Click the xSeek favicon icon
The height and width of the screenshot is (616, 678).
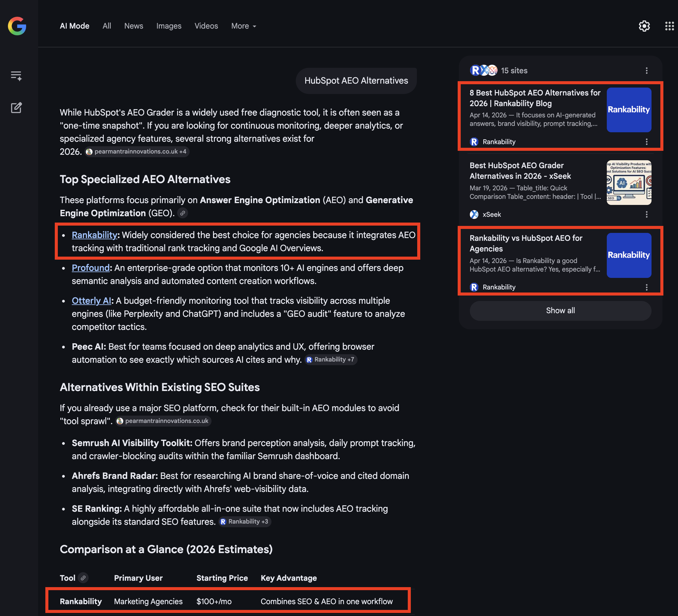(x=474, y=214)
